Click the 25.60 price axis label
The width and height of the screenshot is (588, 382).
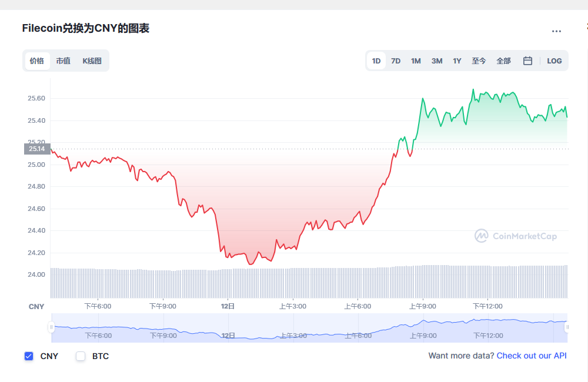[x=36, y=98]
